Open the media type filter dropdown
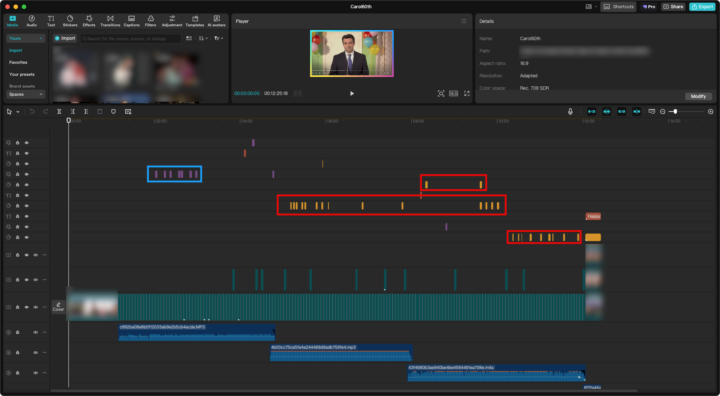This screenshot has width=720, height=396. point(218,39)
